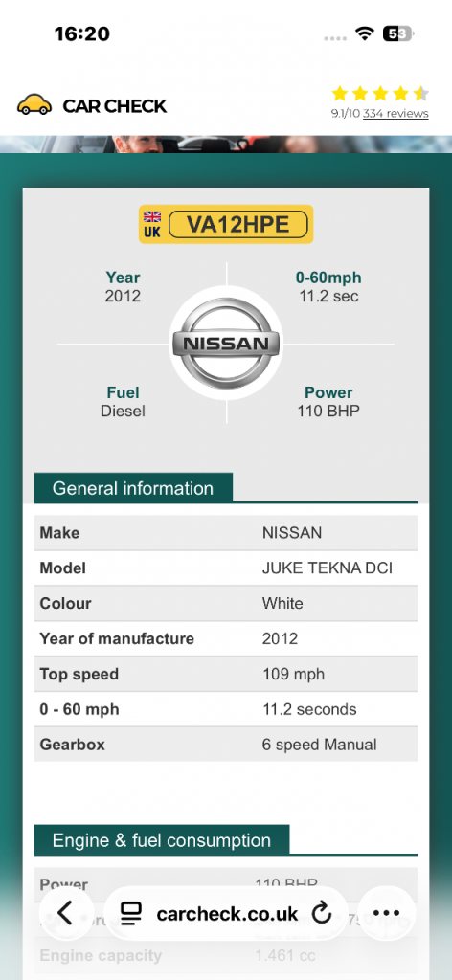Image resolution: width=452 pixels, height=980 pixels.
Task: Click the 0-60mph 11.2 sec stat
Action: click(x=328, y=286)
